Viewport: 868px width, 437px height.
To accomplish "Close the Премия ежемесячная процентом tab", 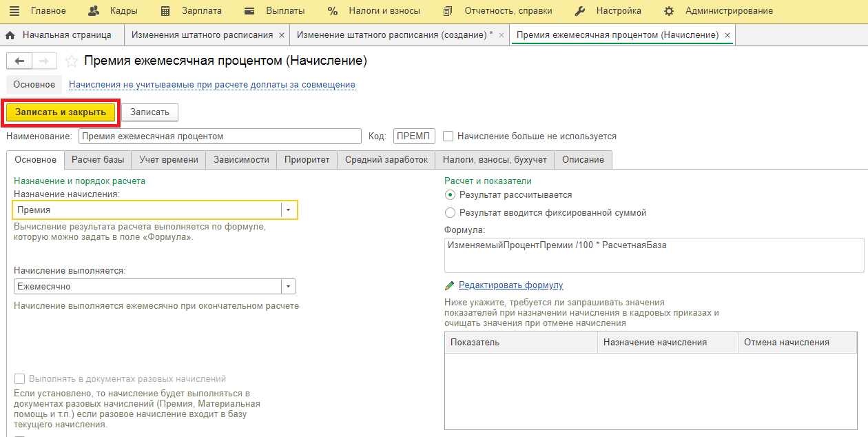I will coord(727,35).
